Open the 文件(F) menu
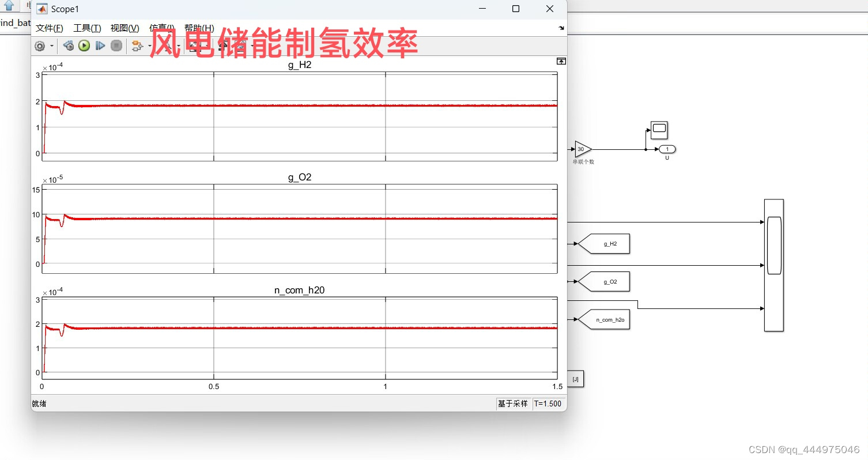868x460 pixels. (x=50, y=28)
